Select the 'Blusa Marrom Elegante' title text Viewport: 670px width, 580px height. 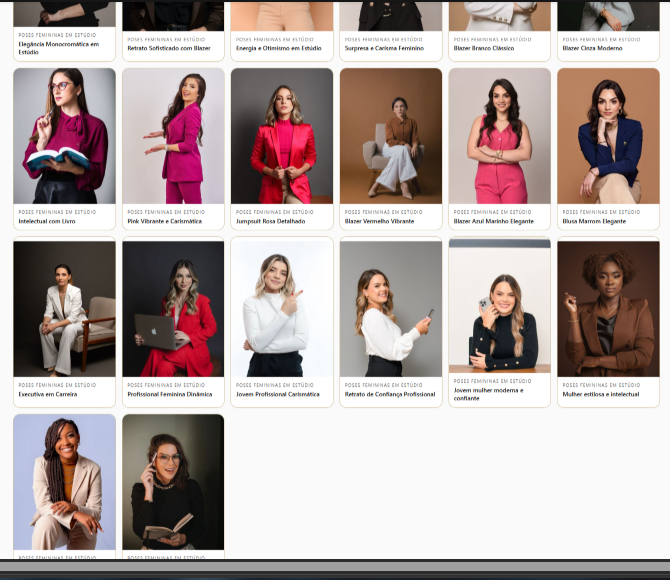[x=594, y=221]
